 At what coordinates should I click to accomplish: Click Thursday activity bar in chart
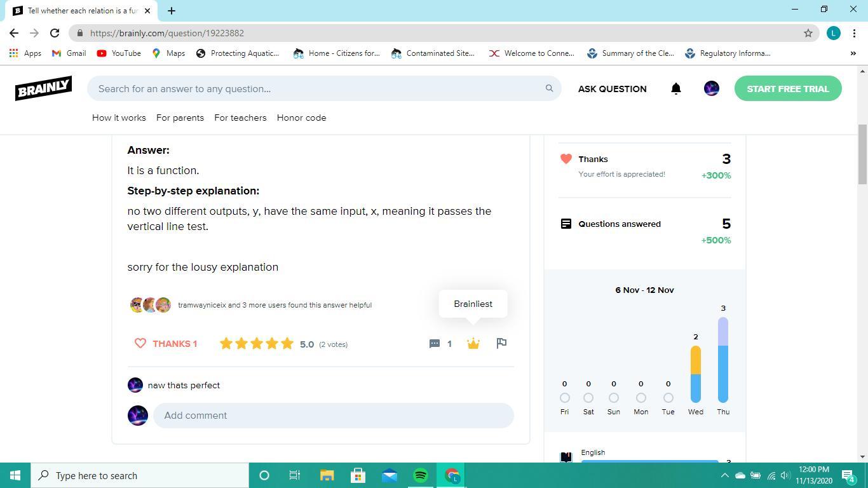tap(723, 360)
